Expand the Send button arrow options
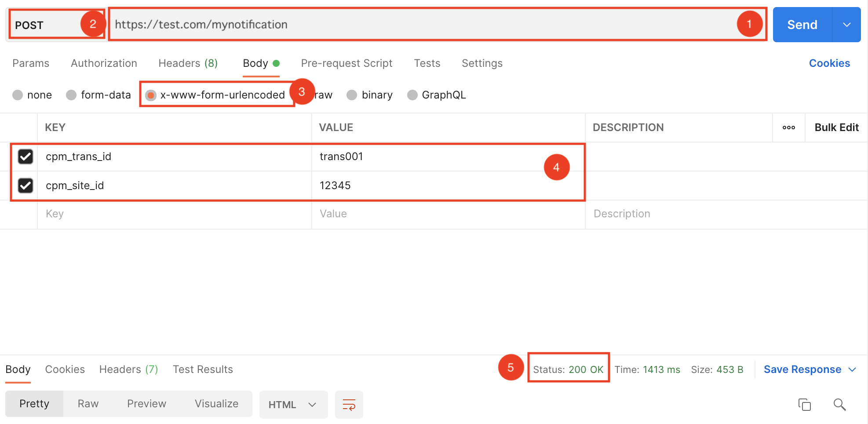Screen dimensions: 868x424 click(846, 25)
